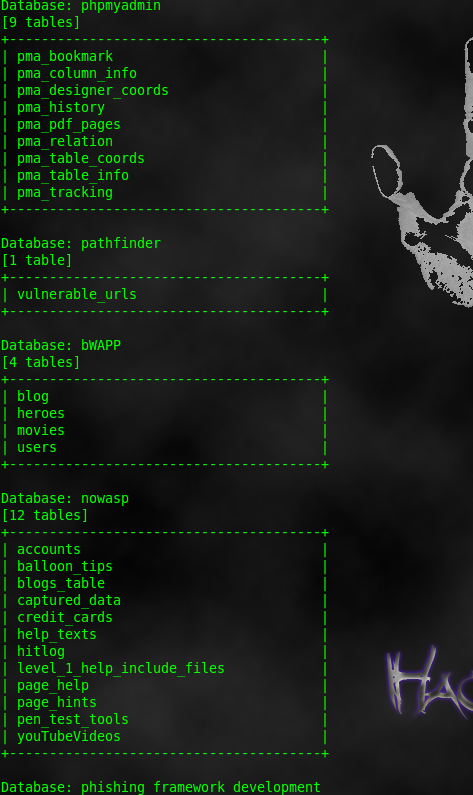Image resolution: width=473 pixels, height=795 pixels.
Task: Click the movies table entry
Action: [x=41, y=430]
